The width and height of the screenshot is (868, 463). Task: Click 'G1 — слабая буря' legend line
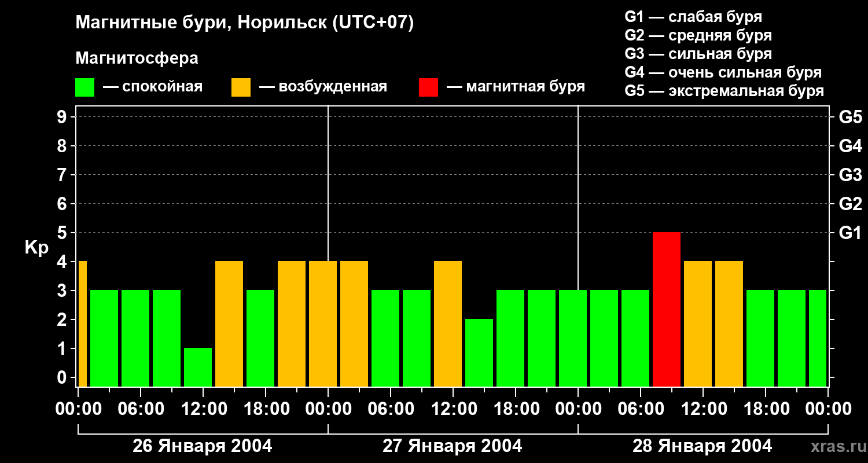693,16
